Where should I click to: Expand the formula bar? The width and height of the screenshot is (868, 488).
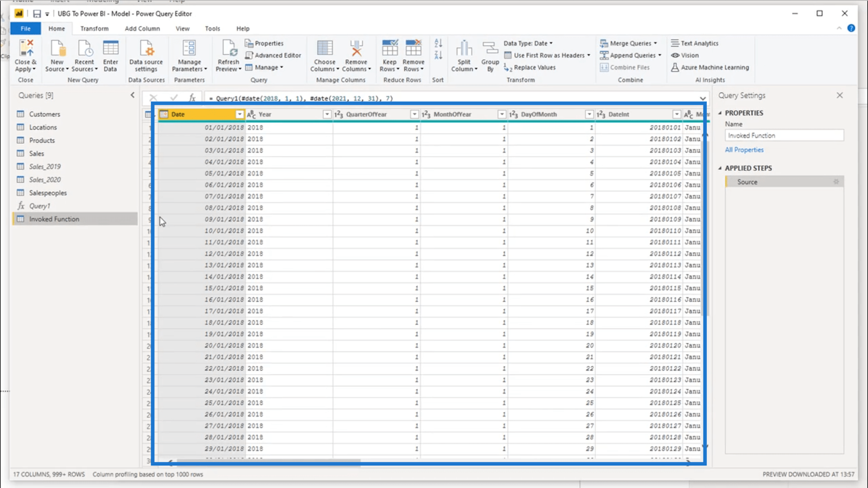pos(703,99)
